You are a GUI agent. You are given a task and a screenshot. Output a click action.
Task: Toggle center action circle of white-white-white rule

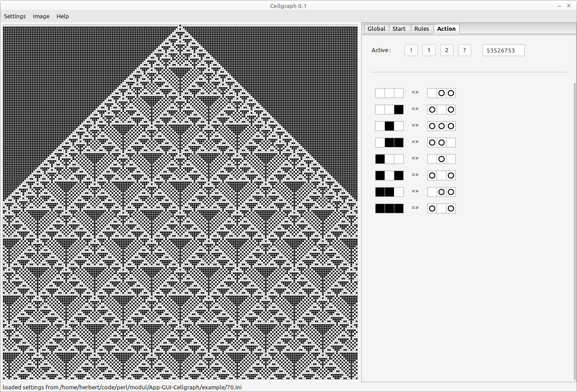coord(442,93)
